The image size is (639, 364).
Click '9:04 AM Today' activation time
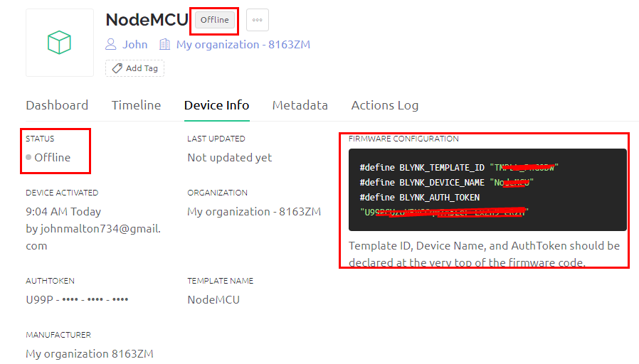[x=63, y=212]
